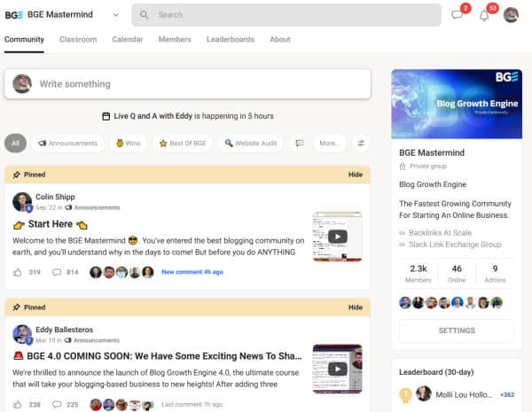The image size is (532, 412).
Task: Filter posts by Announcements category
Action: coord(68,144)
